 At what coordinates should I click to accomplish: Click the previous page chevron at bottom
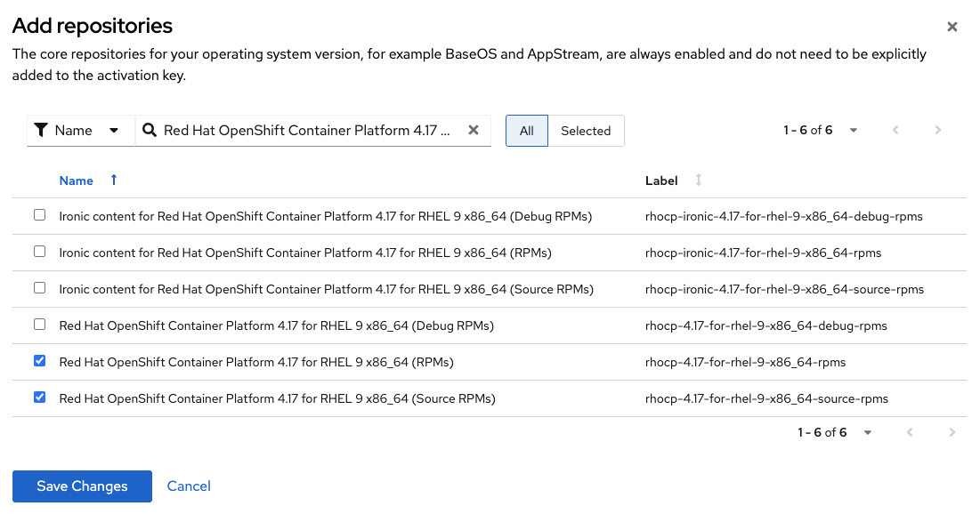(910, 432)
